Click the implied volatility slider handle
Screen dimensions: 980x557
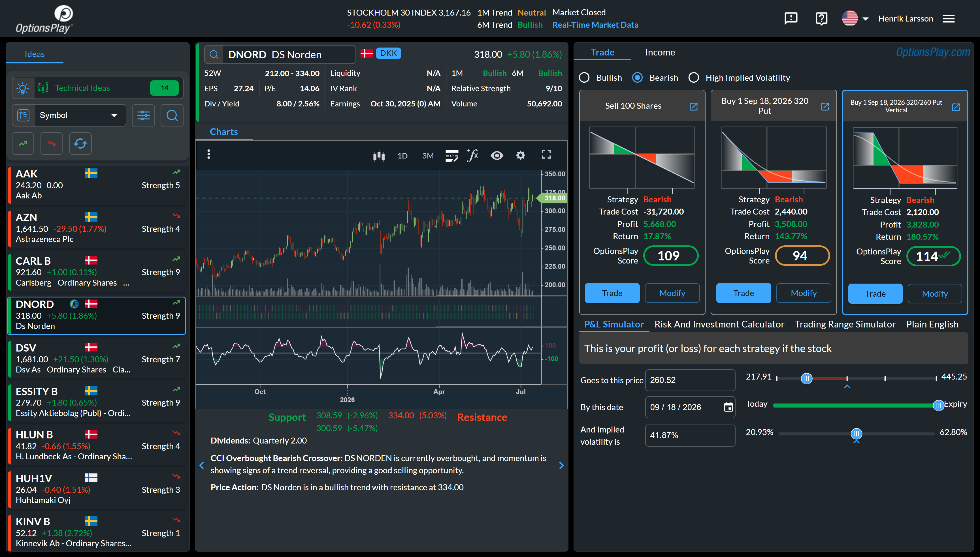coord(856,434)
